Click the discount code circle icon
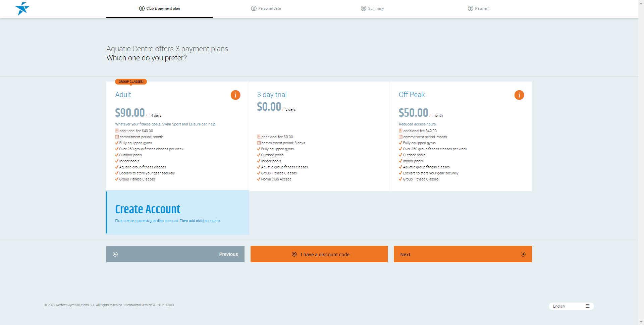644x325 pixels. pyautogui.click(x=294, y=254)
